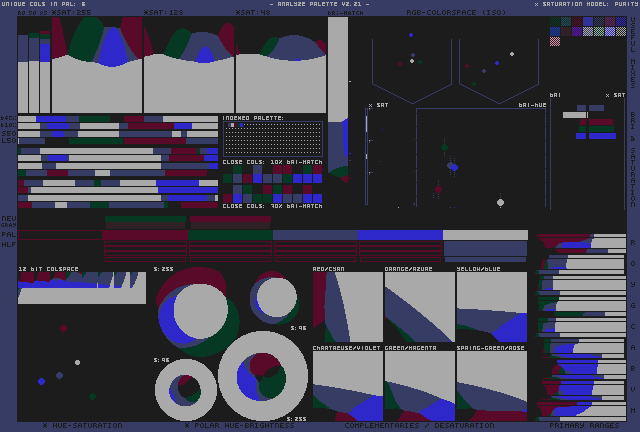Open the GREEN/MAGENTA complementary panel
Image resolution: width=640 pixels, height=432 pixels.
(x=420, y=386)
